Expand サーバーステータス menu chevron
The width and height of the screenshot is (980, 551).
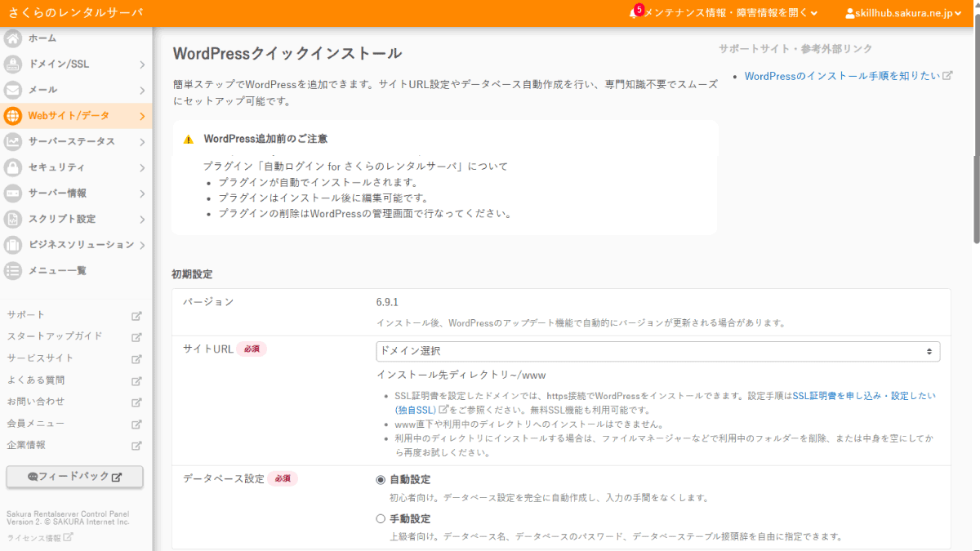click(x=142, y=141)
